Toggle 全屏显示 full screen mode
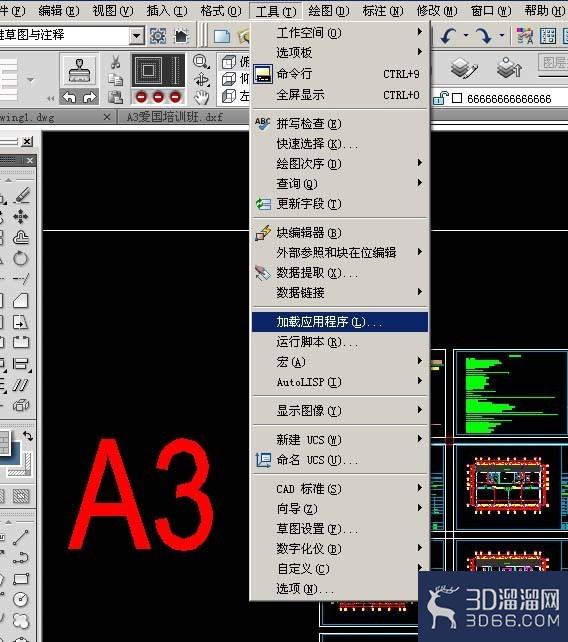Image resolution: width=568 pixels, height=642 pixels. (x=340, y=95)
